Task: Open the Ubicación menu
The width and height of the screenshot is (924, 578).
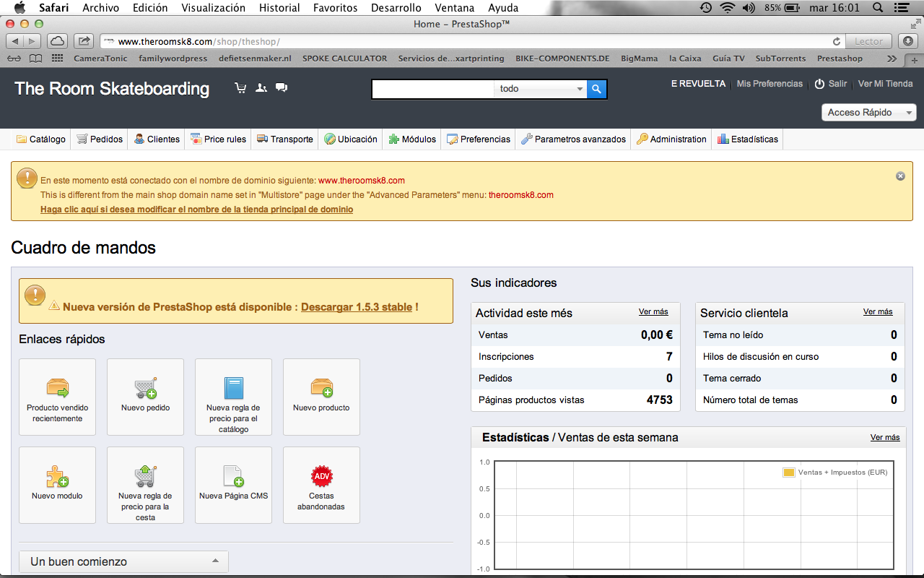Action: click(x=351, y=139)
